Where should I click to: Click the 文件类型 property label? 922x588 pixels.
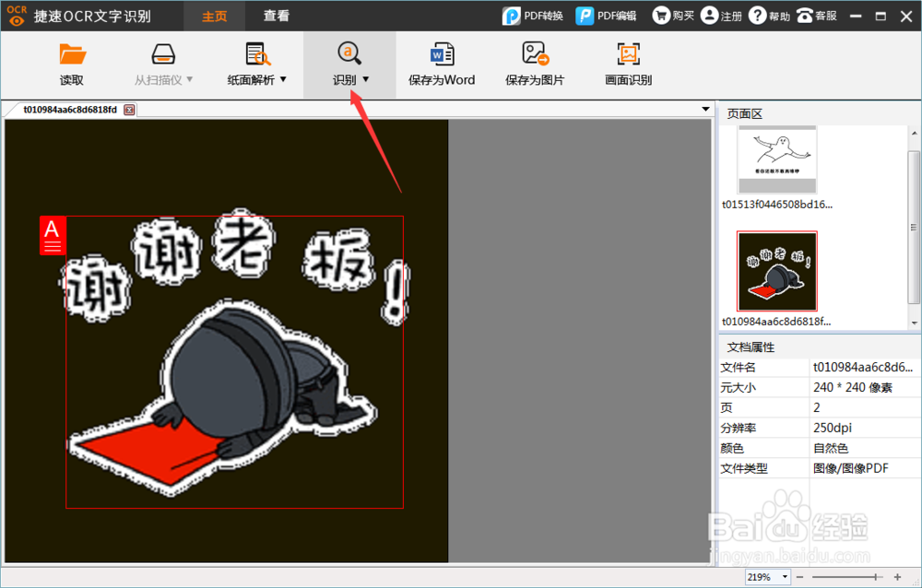point(744,468)
